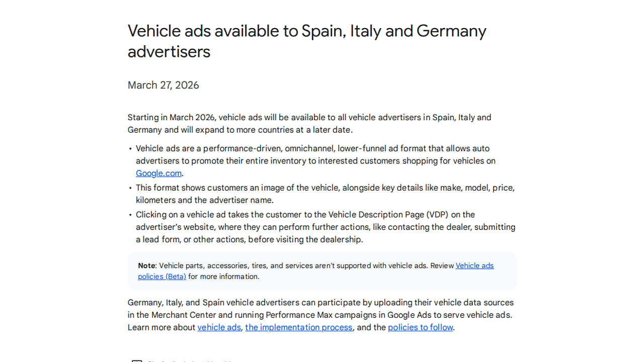This screenshot has height=362, width=644.
Task: Click the March 27, 2026 date
Action: tap(163, 85)
